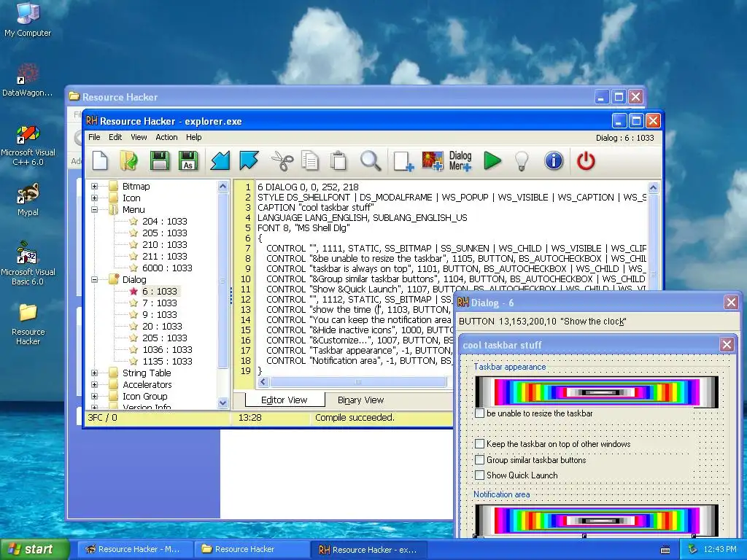
Task: Click the Save As floppy icon
Action: point(188,160)
